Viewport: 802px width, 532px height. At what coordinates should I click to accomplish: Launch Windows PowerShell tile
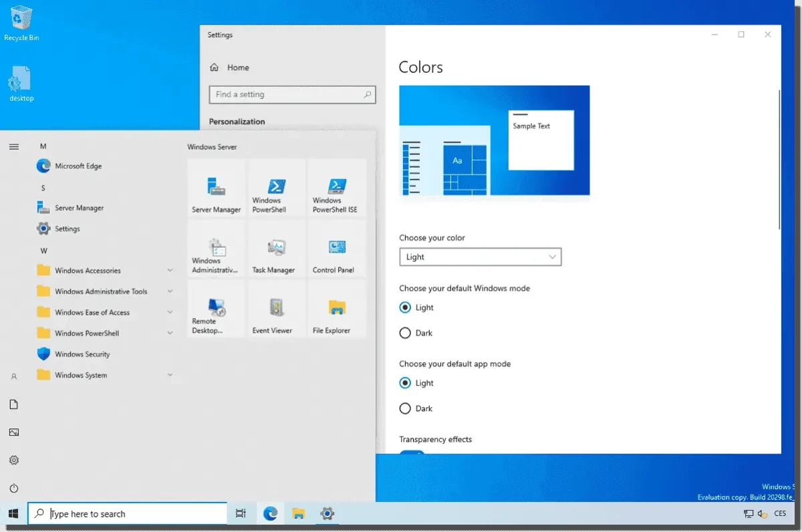276,189
